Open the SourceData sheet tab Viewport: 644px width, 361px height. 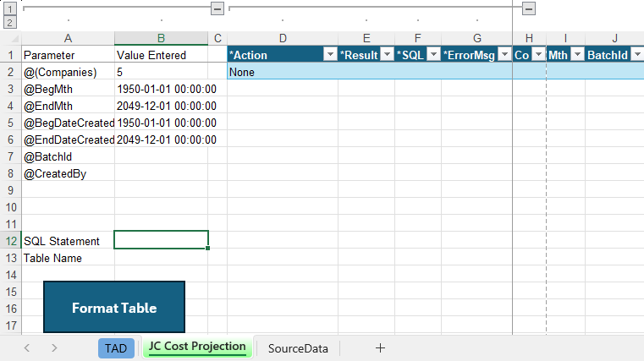298,348
